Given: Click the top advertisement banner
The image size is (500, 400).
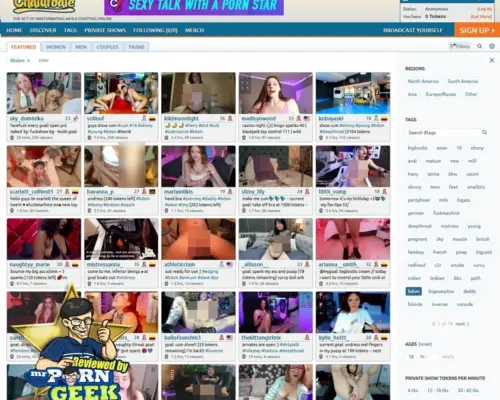Looking at the screenshot, I should coord(194,7).
